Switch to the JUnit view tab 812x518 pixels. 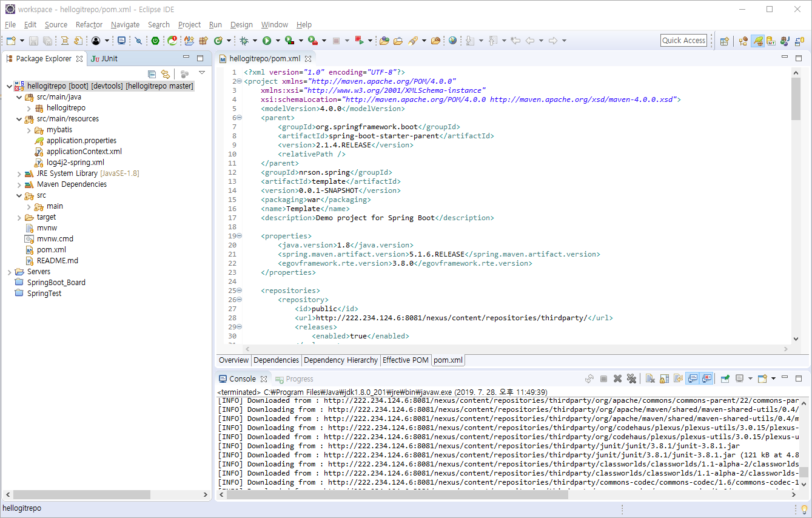click(x=104, y=58)
